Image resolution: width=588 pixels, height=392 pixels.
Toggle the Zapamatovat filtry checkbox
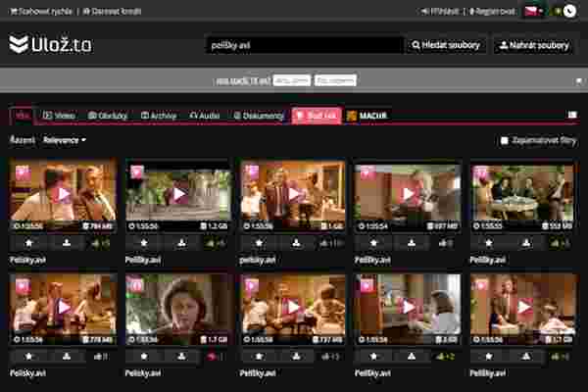coord(505,141)
